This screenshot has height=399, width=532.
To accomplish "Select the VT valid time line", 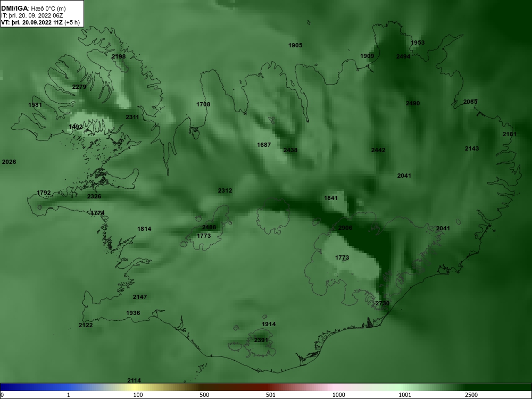I will tap(40, 22).
